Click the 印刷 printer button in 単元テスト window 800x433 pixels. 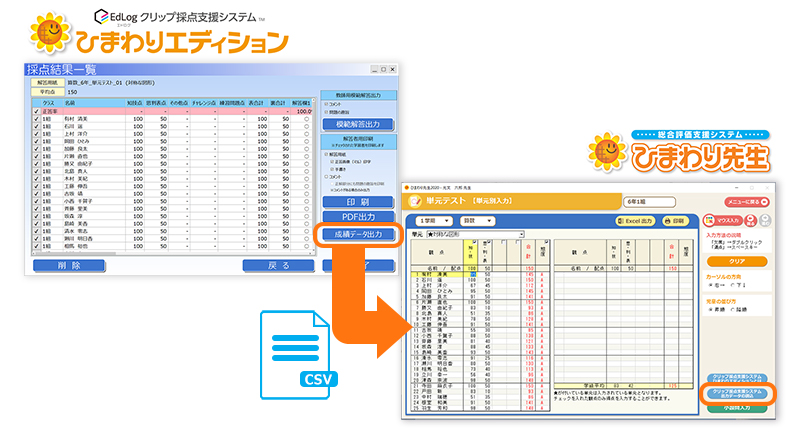(x=675, y=221)
